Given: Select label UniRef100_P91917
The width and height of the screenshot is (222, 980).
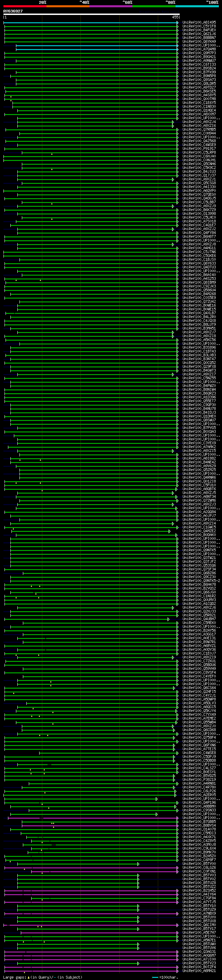Looking at the screenshot, I should 199,149.
